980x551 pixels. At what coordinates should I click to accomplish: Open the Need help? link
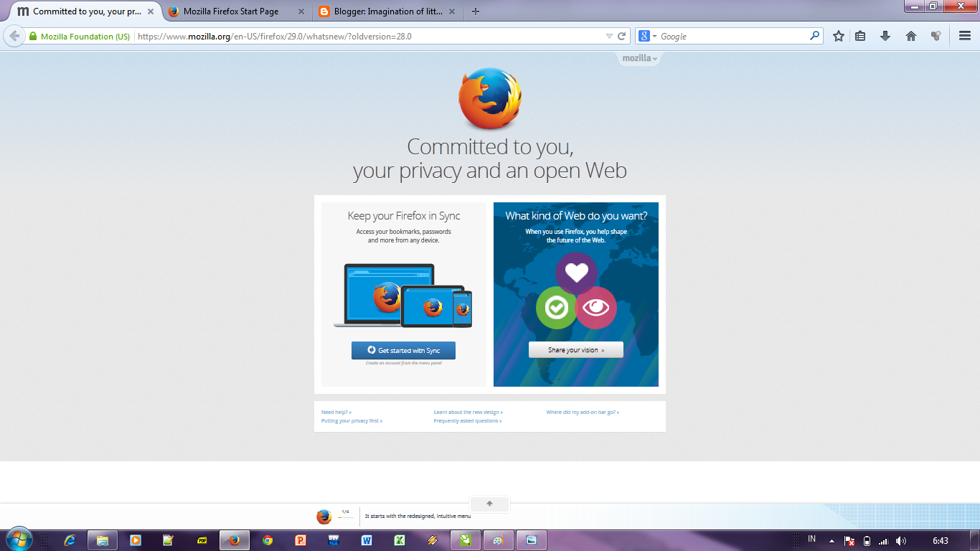pos(336,413)
